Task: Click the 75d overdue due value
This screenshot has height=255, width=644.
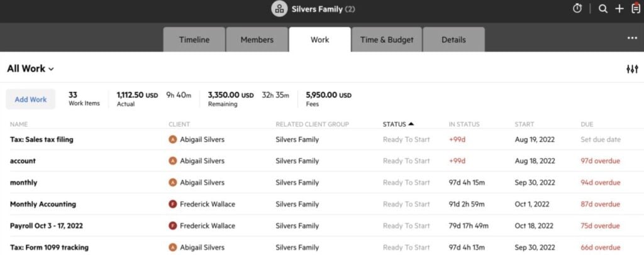Action: (600, 226)
